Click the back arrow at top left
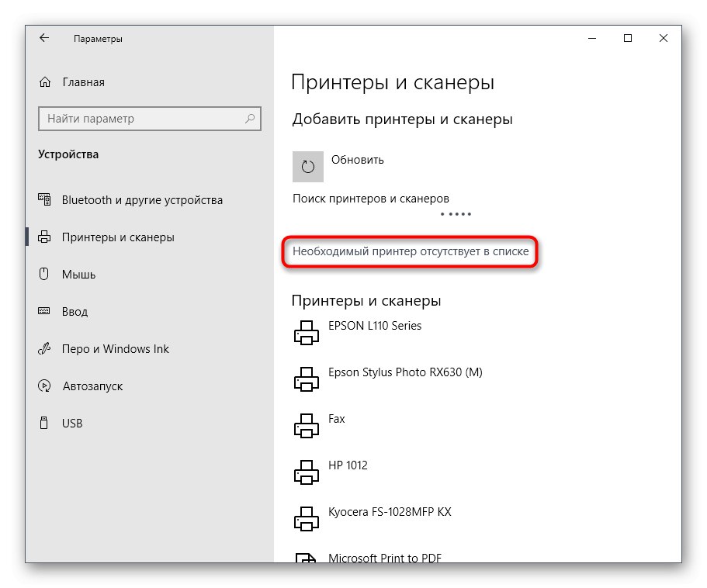 click(43, 37)
